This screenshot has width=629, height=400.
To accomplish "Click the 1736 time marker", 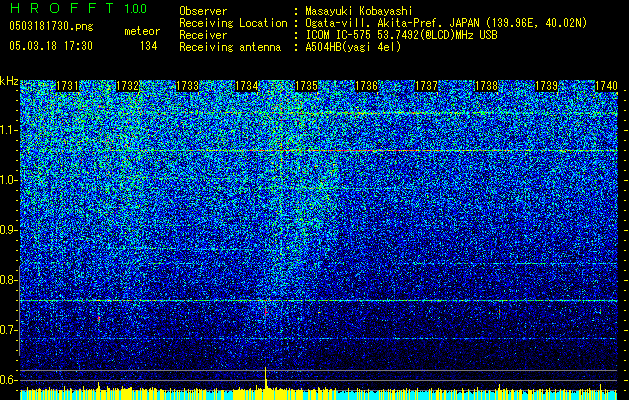I will pos(367,86).
